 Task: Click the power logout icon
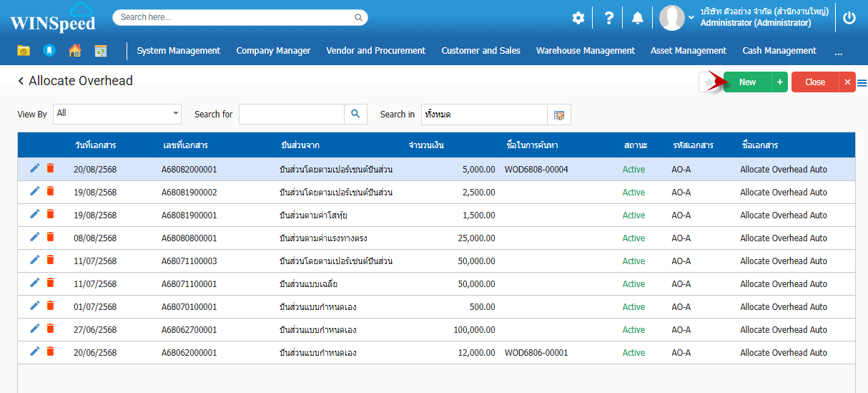[x=849, y=18]
